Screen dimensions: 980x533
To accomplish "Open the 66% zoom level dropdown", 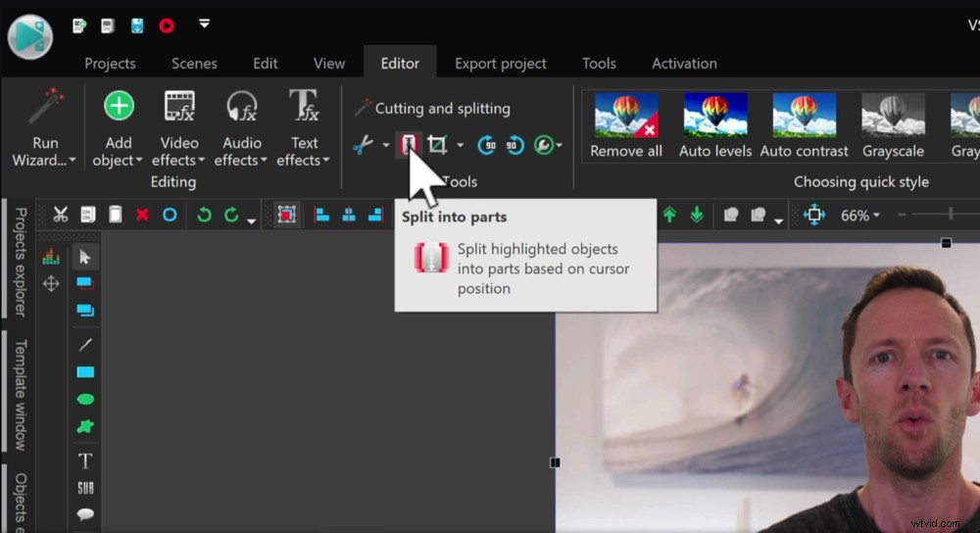I will pyautogui.click(x=860, y=216).
